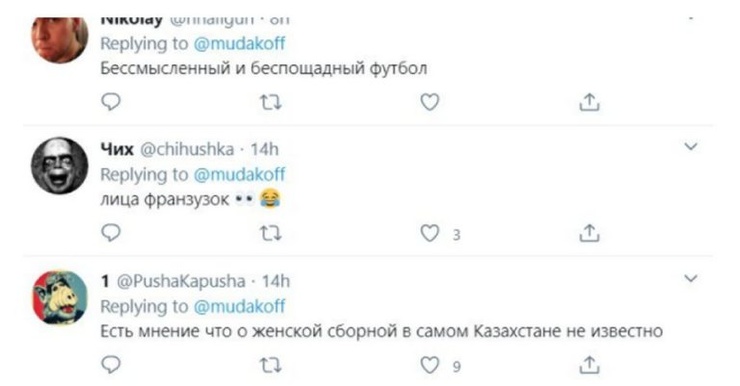Share Nikolay's tweet via upload icon
Viewport: 740px width, 386px height.
tap(589, 102)
